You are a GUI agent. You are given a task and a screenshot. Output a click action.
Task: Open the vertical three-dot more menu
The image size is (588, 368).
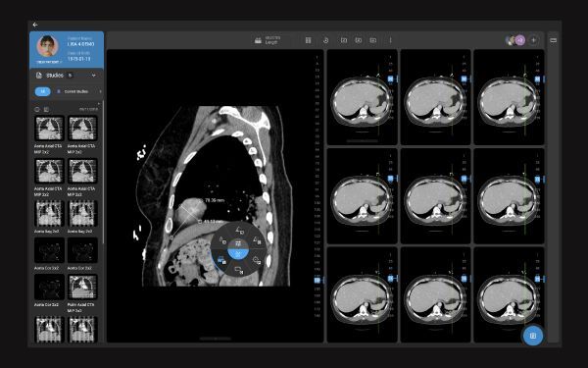click(390, 40)
